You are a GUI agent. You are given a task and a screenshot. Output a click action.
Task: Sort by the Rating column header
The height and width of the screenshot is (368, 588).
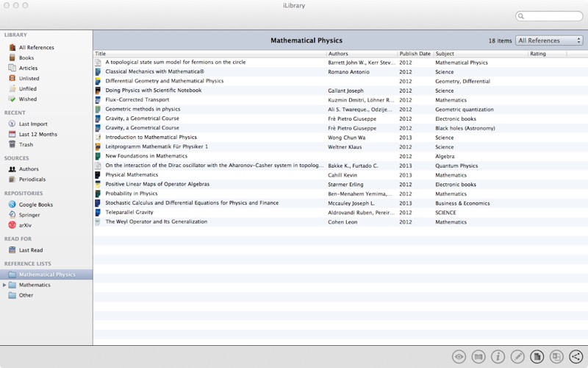tap(548, 54)
